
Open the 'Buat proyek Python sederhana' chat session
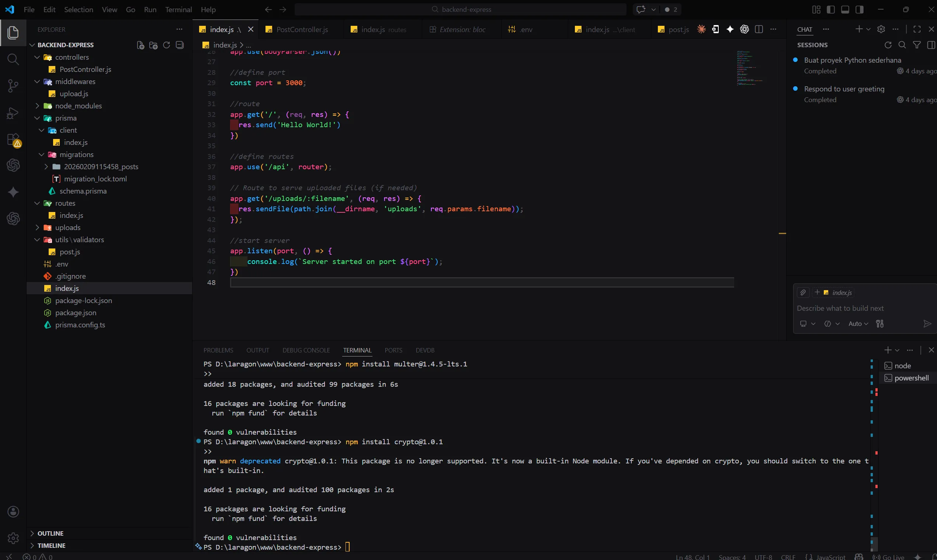(864, 66)
